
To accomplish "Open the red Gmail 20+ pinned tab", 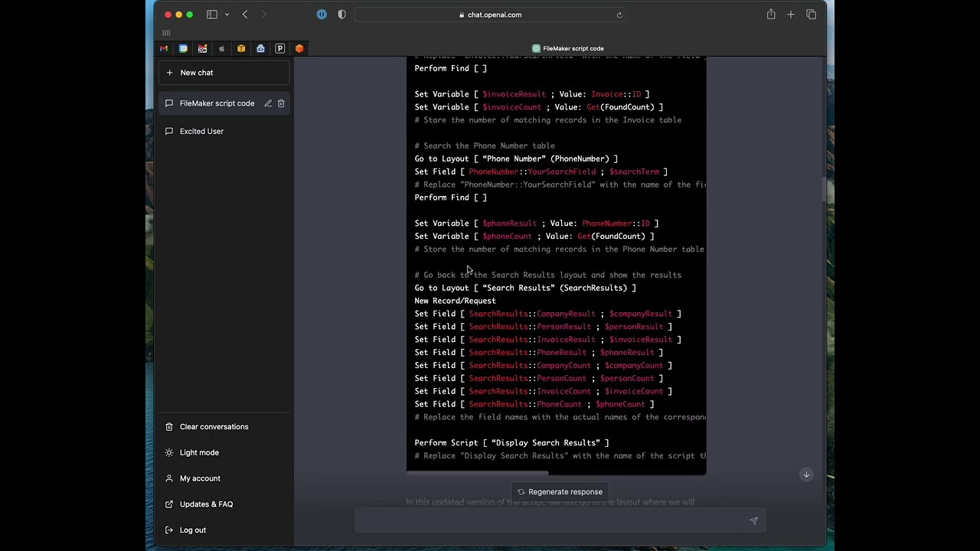I will (202, 48).
